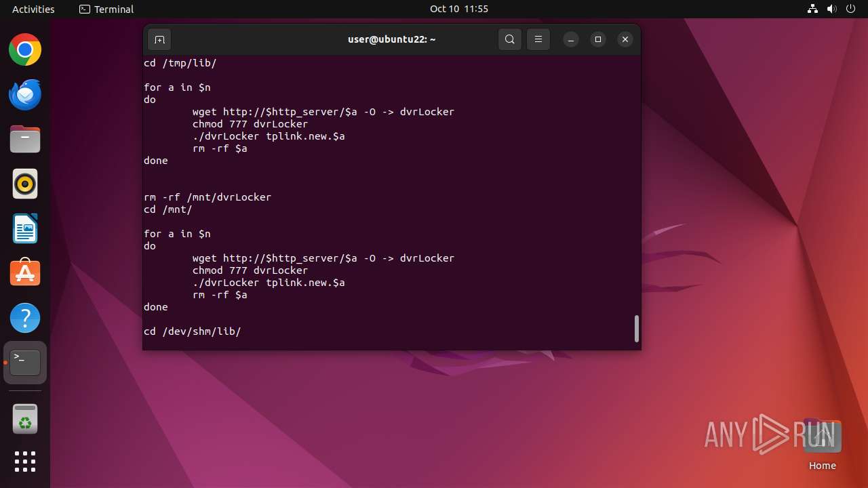868x488 pixels.
Task: Launch Thunderbird mail from the dock
Action: point(25,95)
